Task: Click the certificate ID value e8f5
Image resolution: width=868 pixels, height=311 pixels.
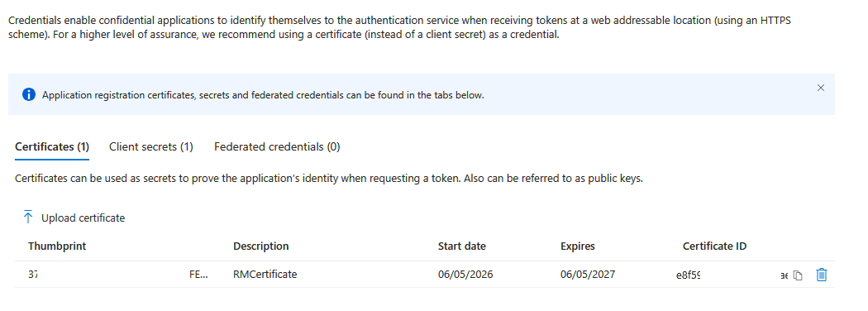Action: click(x=688, y=275)
